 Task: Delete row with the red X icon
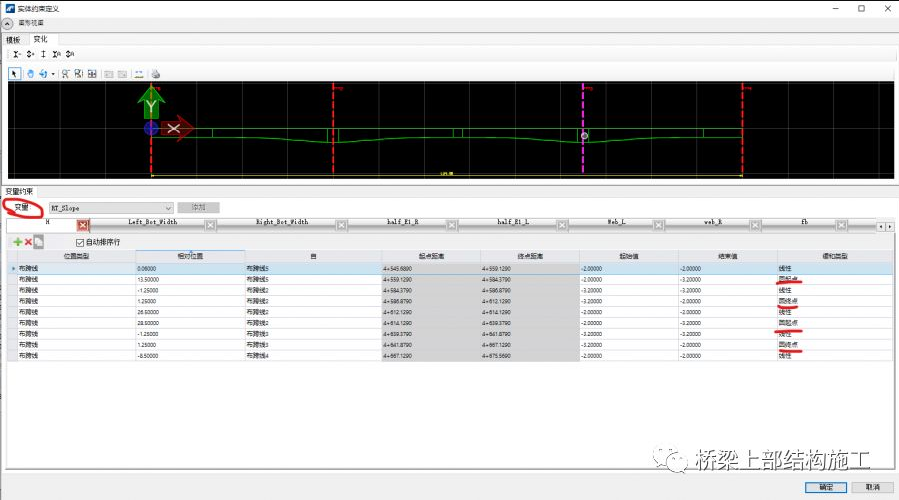(28, 242)
